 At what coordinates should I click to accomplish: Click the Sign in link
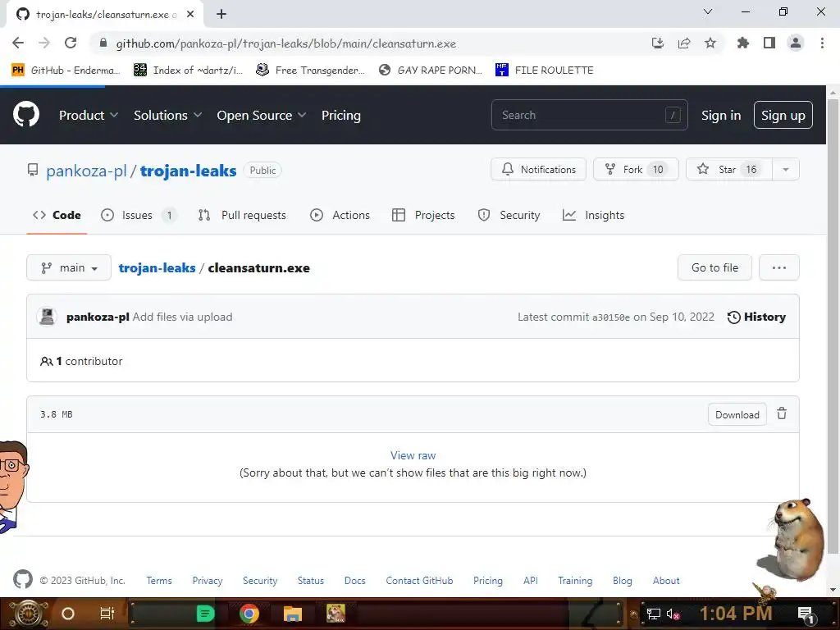[x=721, y=115]
